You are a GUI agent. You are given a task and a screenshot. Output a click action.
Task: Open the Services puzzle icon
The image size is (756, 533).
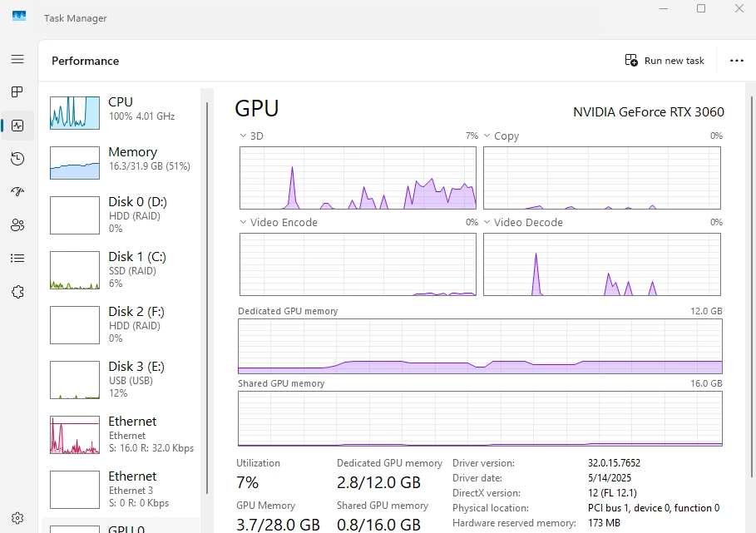17,292
